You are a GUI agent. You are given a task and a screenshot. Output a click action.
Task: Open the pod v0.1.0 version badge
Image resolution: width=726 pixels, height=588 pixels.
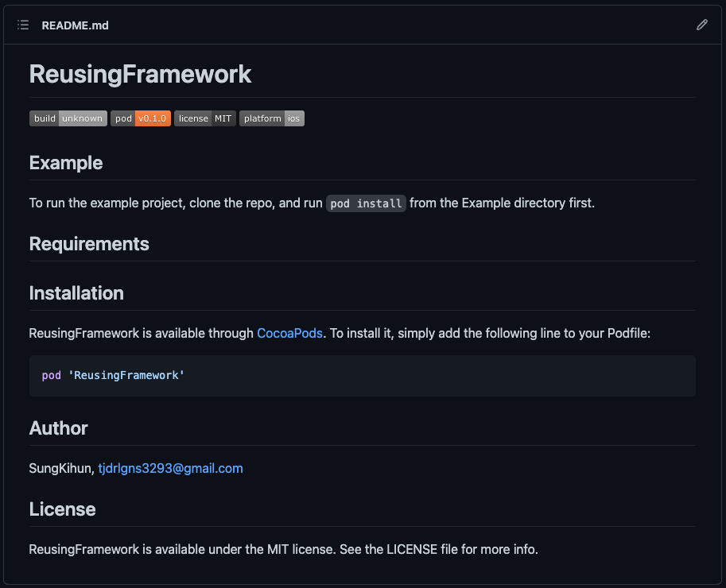click(141, 118)
